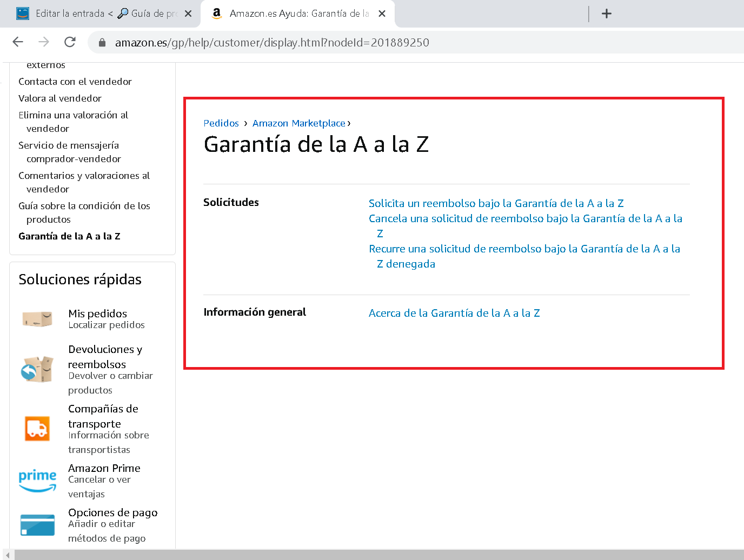
Task: Click the orange delivery truck icon
Action: click(37, 429)
